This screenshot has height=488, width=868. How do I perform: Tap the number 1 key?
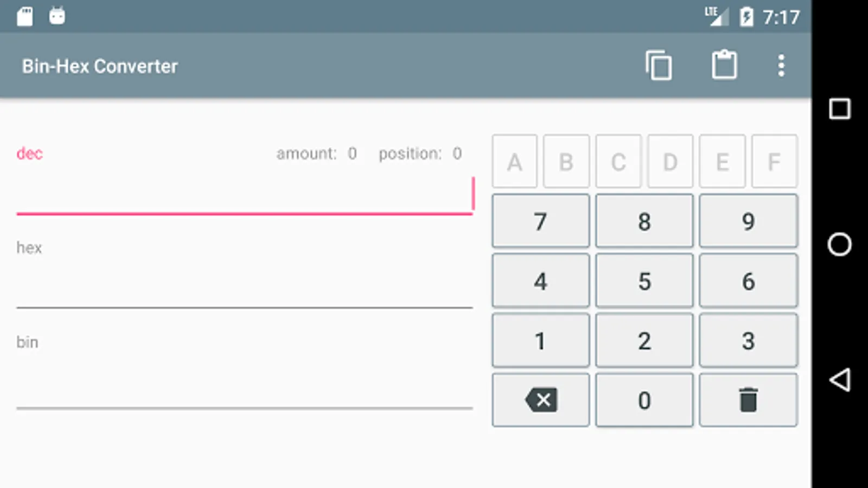540,340
